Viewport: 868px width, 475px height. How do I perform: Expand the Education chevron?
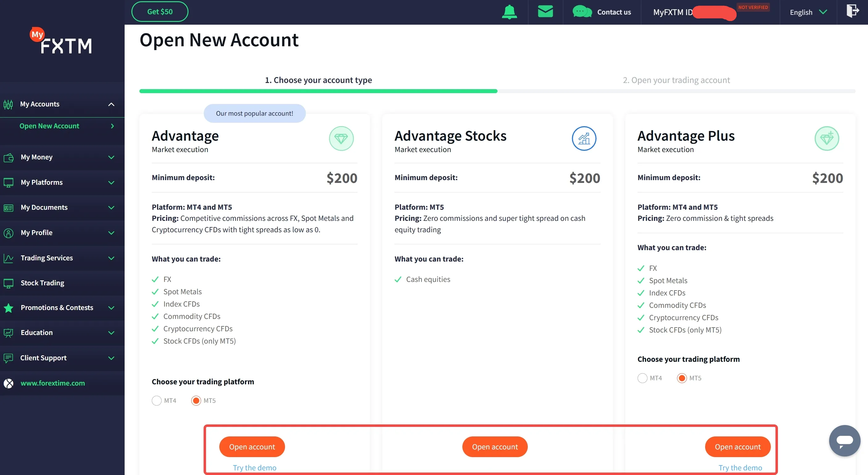click(x=111, y=333)
